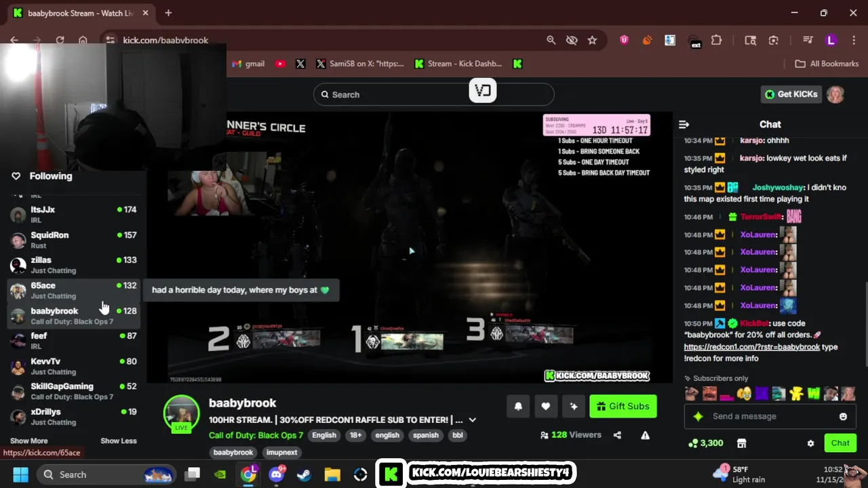Click the spanish tag pill
The image size is (868, 488).
point(426,435)
